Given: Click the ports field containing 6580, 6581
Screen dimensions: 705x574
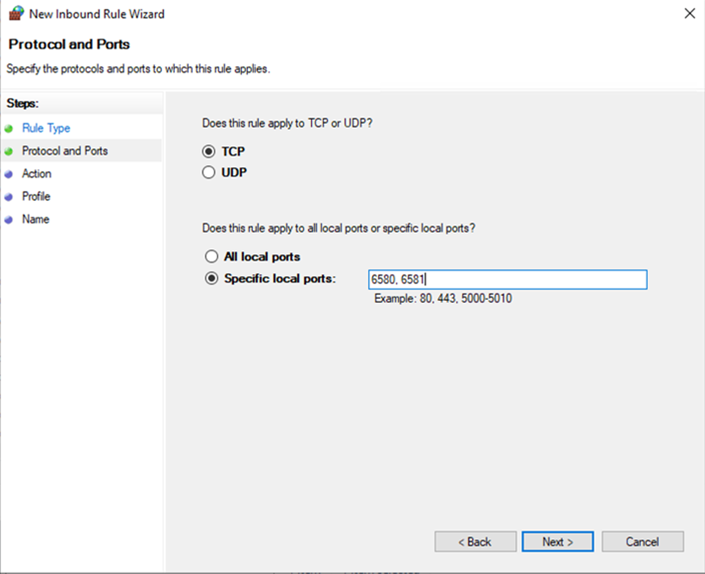Looking at the screenshot, I should 507,280.
